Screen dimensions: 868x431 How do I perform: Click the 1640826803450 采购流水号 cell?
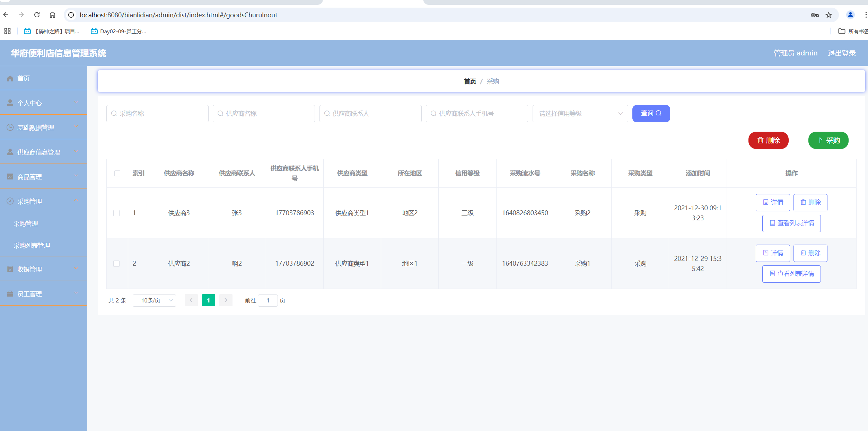(525, 213)
